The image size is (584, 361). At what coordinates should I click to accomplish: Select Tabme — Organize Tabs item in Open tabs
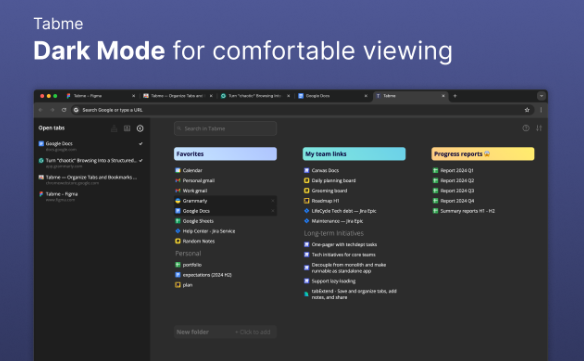click(x=91, y=180)
